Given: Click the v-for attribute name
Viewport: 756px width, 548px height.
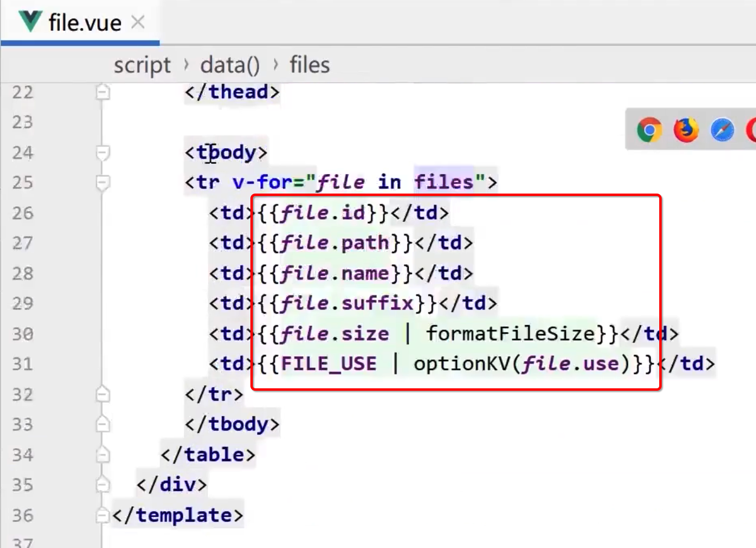Looking at the screenshot, I should click(x=262, y=183).
